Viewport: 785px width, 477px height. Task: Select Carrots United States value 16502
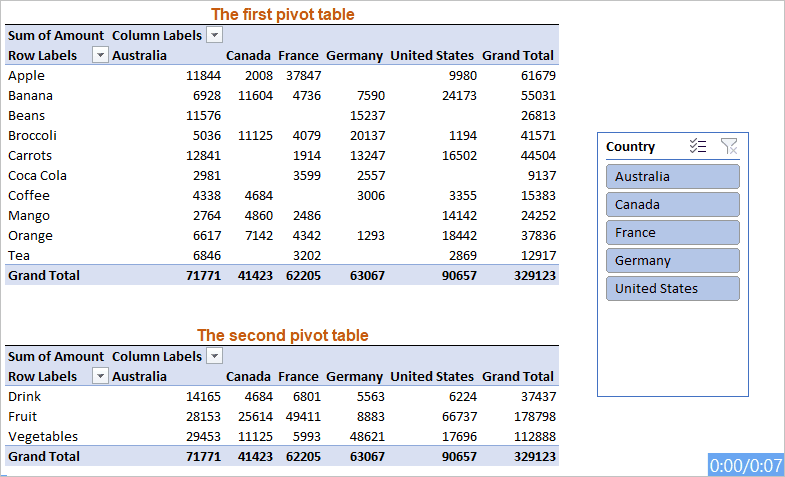tap(459, 156)
